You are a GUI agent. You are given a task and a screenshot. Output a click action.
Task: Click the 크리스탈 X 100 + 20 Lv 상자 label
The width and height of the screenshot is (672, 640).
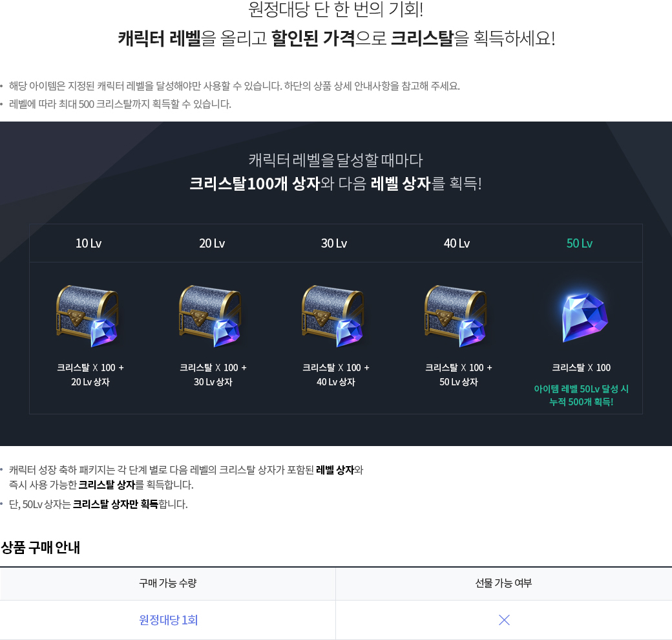(90, 375)
